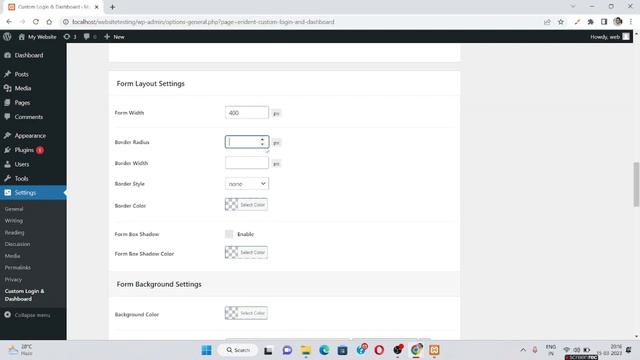Open the Pages menu

point(22,103)
